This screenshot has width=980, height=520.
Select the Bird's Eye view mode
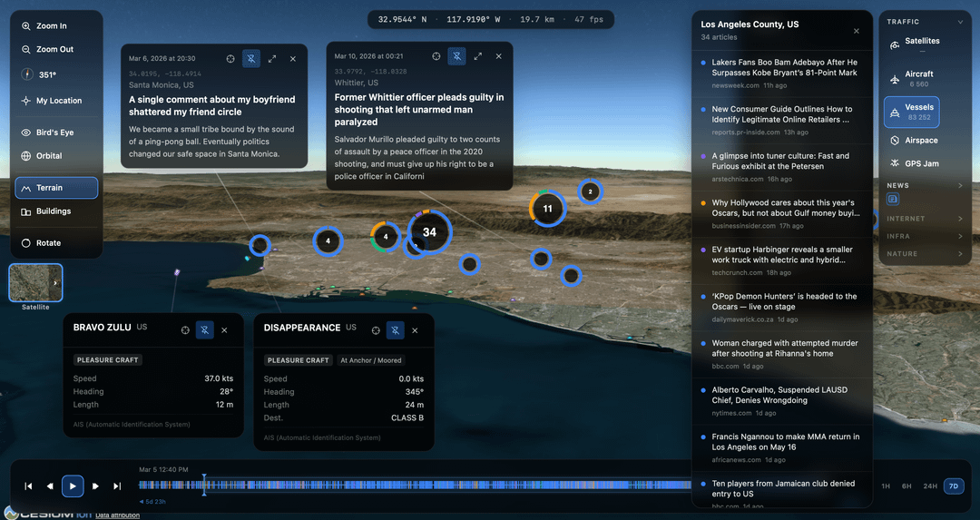[x=56, y=132]
